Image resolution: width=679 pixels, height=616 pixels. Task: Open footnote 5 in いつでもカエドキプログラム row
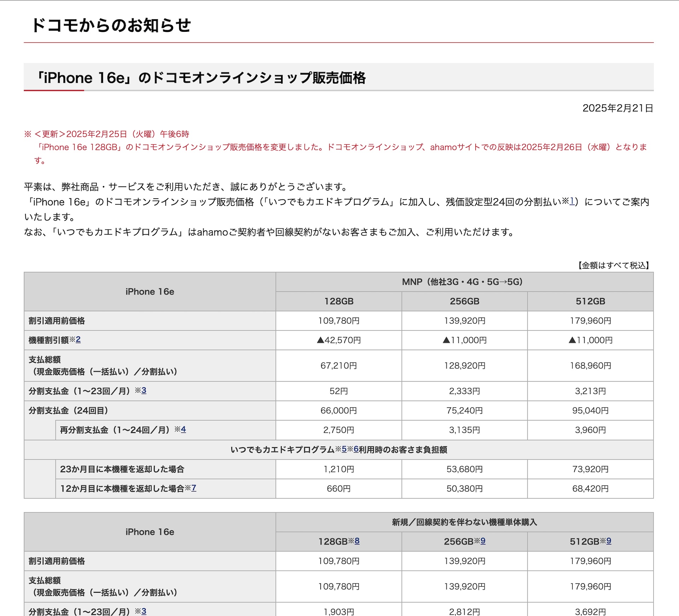click(344, 449)
